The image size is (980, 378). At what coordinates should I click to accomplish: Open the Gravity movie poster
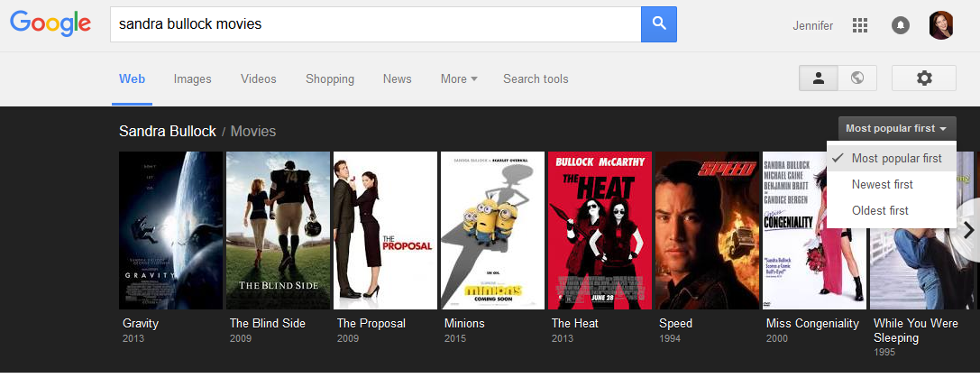(170, 230)
